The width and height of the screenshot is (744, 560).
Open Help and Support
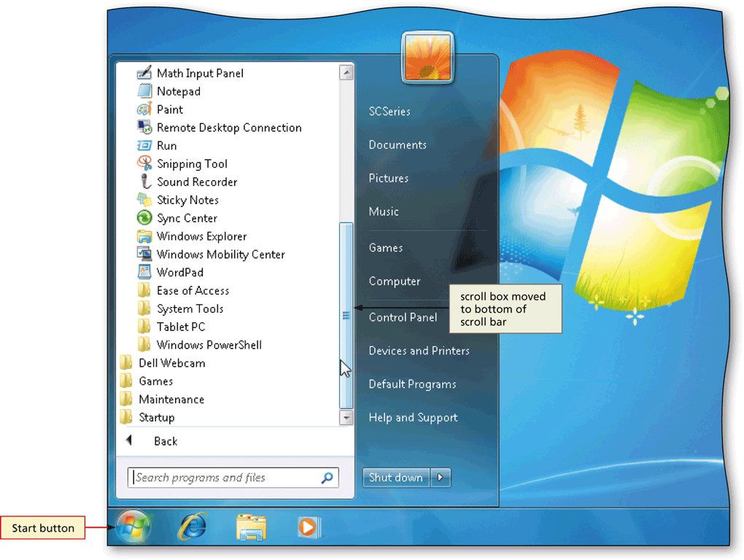414,417
